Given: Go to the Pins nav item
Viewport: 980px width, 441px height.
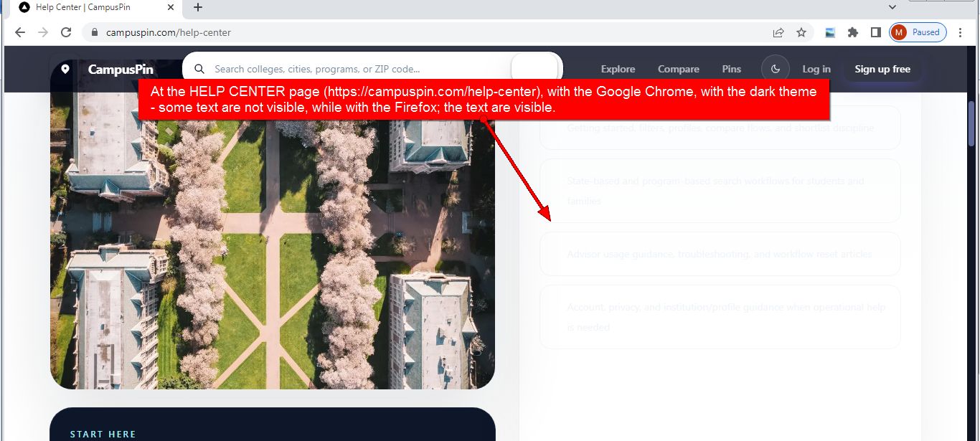Looking at the screenshot, I should tap(731, 69).
